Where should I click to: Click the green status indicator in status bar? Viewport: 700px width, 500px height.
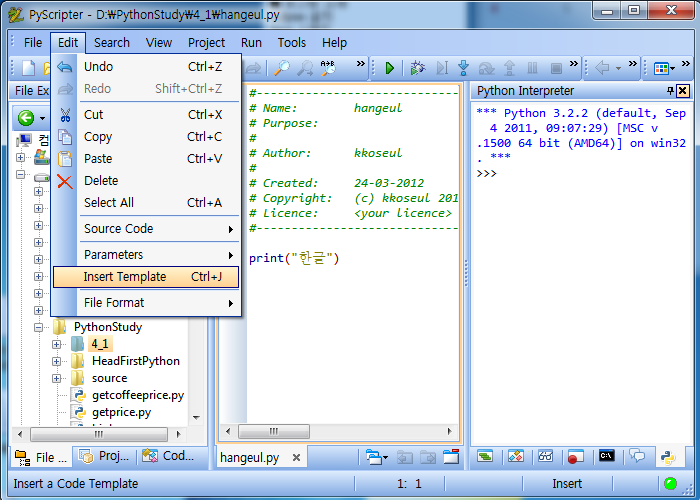(x=671, y=483)
